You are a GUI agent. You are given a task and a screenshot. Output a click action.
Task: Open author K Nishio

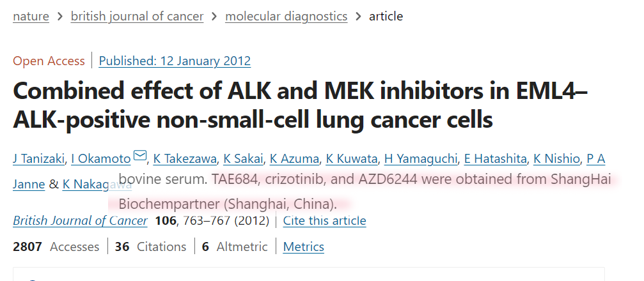point(556,159)
